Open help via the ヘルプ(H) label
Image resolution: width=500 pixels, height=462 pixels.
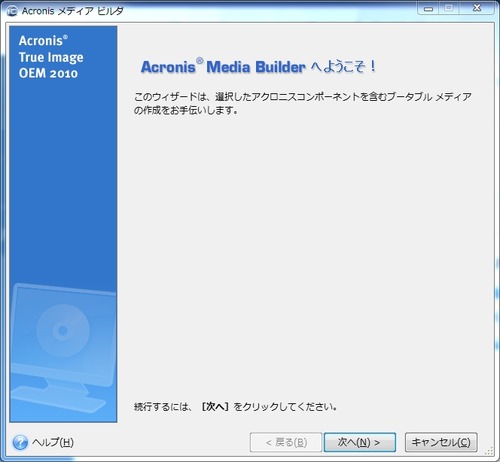coord(53,442)
